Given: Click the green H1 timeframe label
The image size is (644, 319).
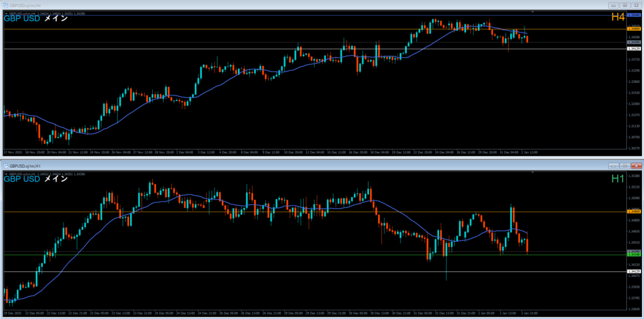Looking at the screenshot, I should 619,179.
